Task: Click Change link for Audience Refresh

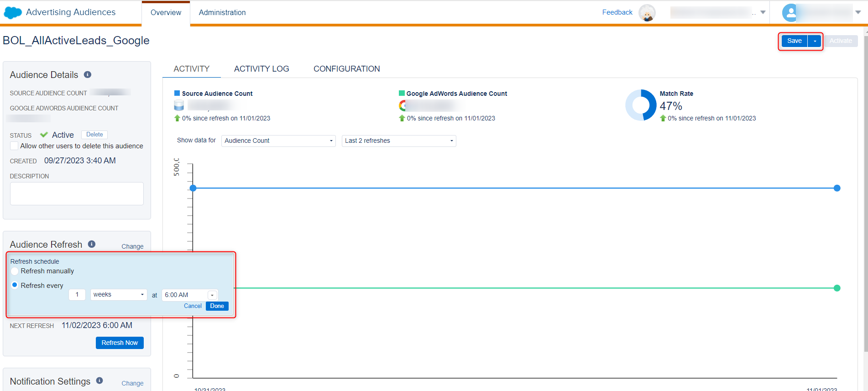Action: click(132, 246)
